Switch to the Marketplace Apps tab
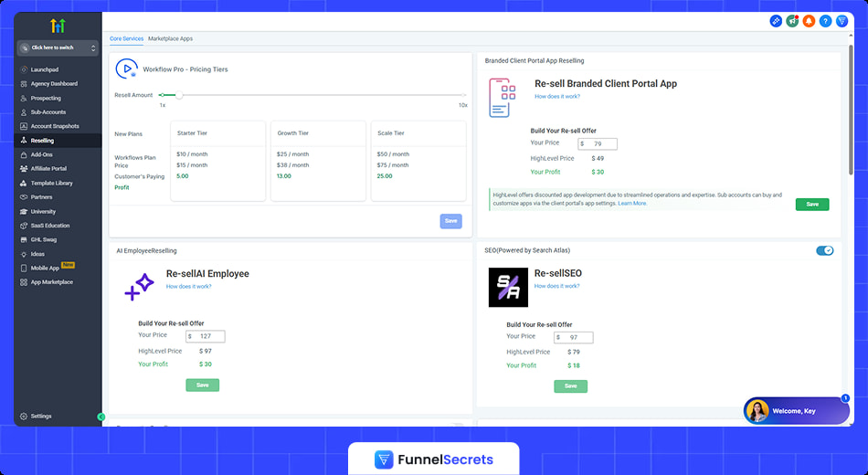The width and height of the screenshot is (868, 475). point(170,38)
